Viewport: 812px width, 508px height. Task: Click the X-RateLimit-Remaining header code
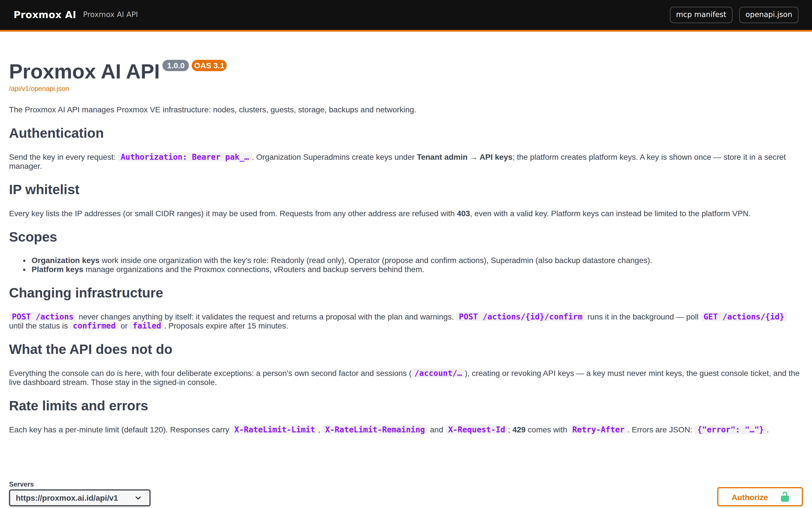375,430
